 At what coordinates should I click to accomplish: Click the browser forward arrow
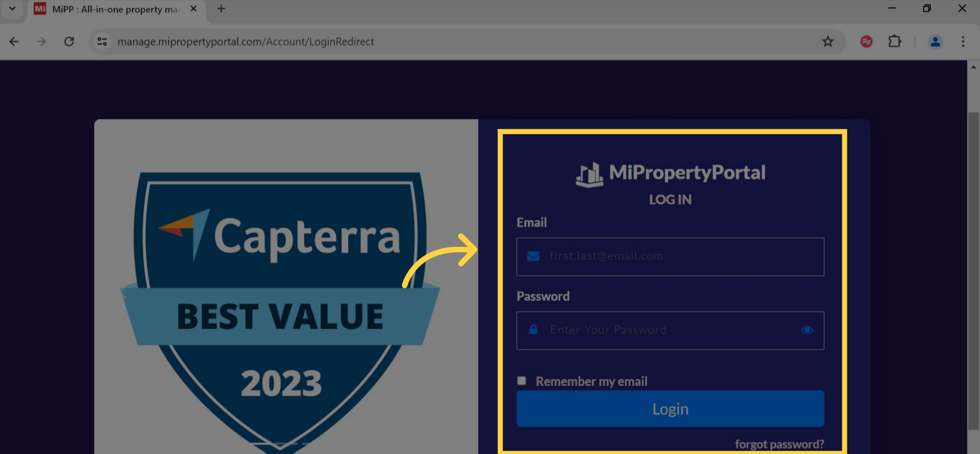point(41,41)
